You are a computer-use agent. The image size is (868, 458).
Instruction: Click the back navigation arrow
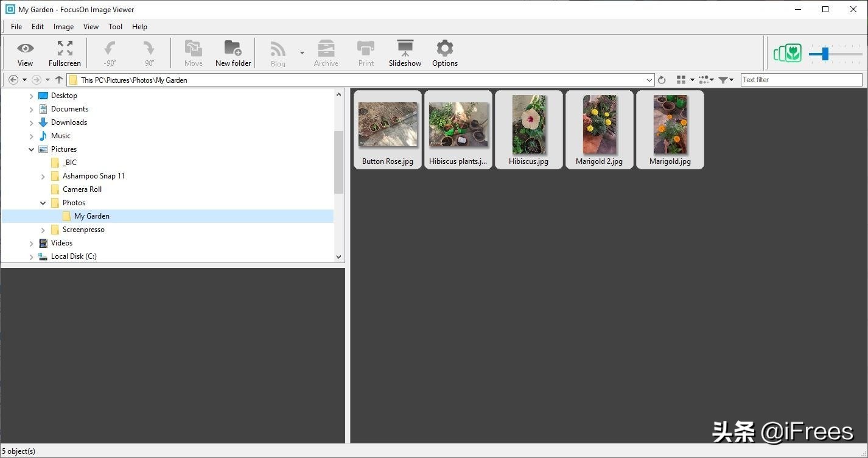[x=13, y=80]
